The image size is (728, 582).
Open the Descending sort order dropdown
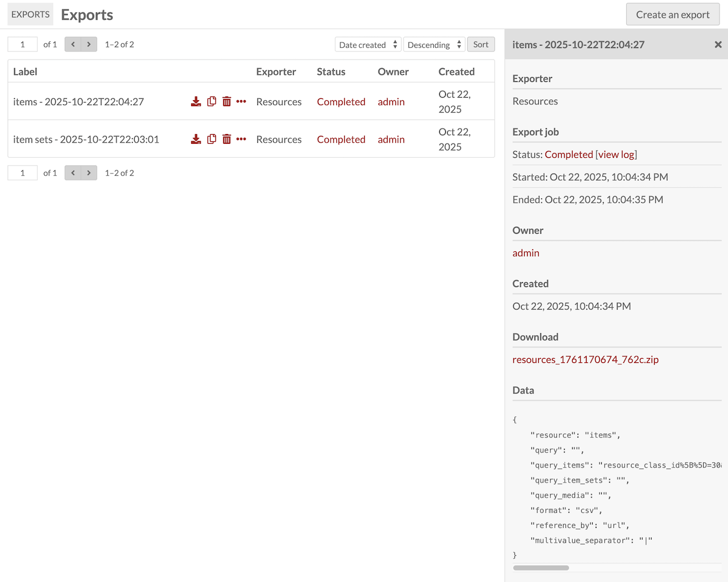tap(434, 44)
